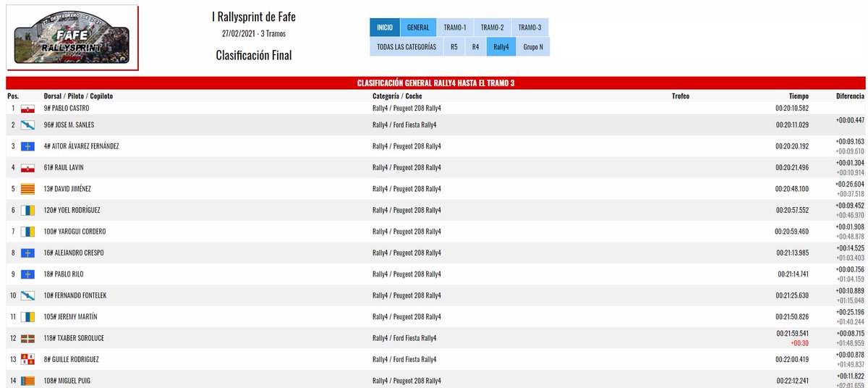The width and height of the screenshot is (868, 388).
Task: Click the Categoría / Coche column header
Action: click(397, 96)
